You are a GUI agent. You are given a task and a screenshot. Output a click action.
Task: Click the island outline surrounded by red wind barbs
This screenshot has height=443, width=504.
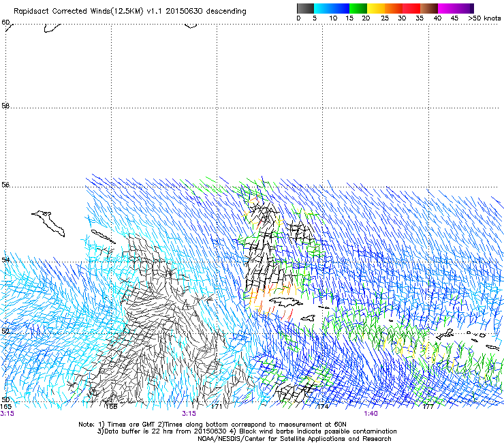click(x=286, y=302)
